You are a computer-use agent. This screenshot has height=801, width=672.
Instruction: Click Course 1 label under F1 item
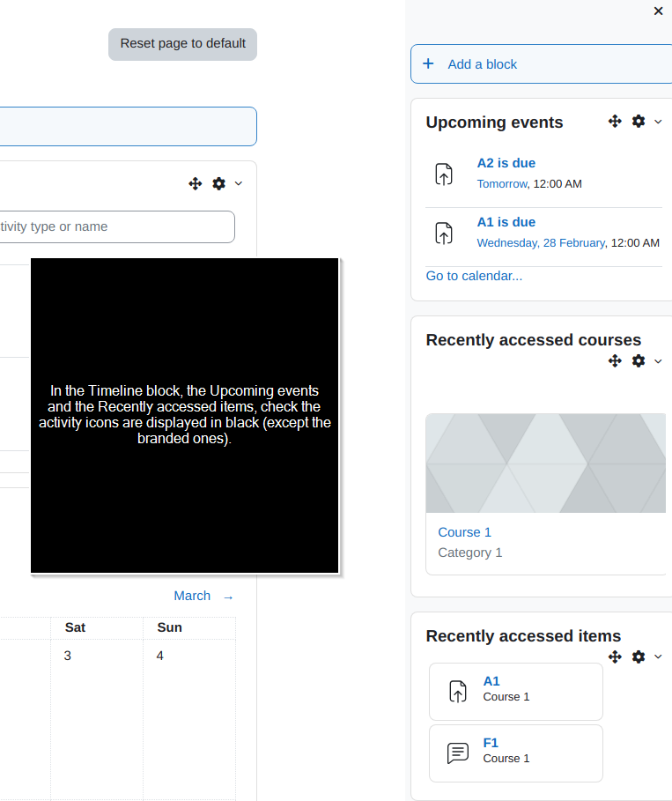pyautogui.click(x=506, y=759)
